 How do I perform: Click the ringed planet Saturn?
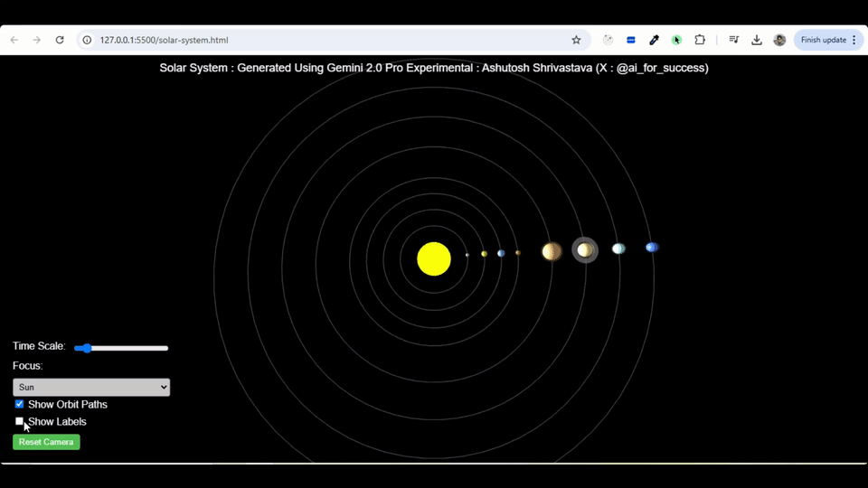(x=585, y=249)
